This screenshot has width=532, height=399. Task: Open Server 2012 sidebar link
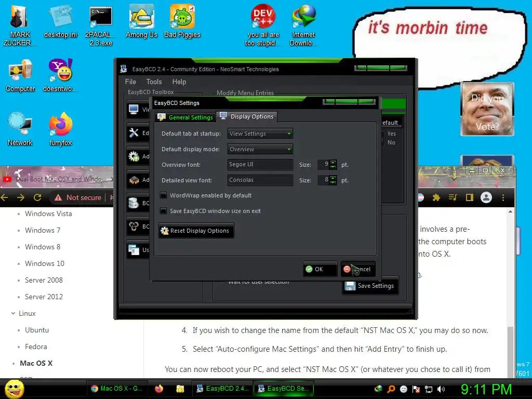coord(44,297)
